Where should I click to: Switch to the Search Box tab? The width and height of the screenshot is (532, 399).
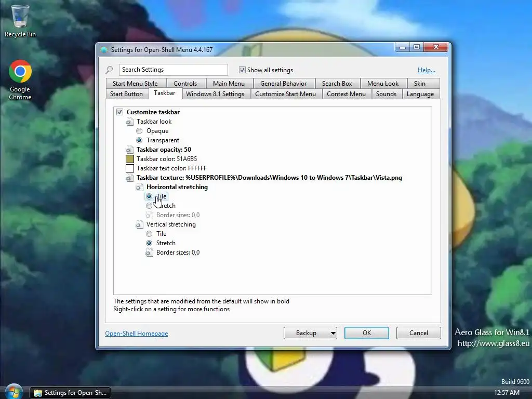pos(337,84)
